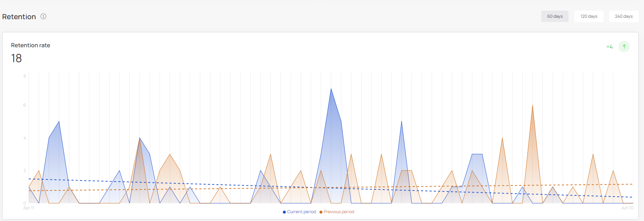Click the retention rate value 18
644x221 pixels.
[16, 58]
